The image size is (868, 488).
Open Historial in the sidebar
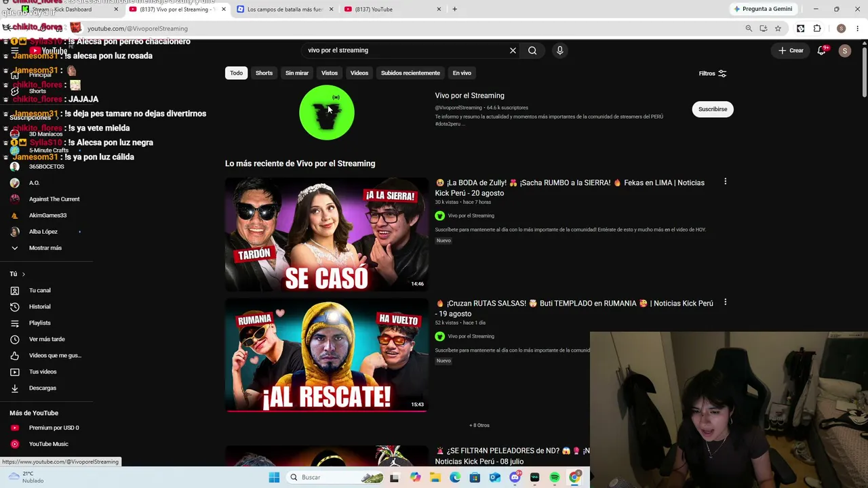click(40, 307)
